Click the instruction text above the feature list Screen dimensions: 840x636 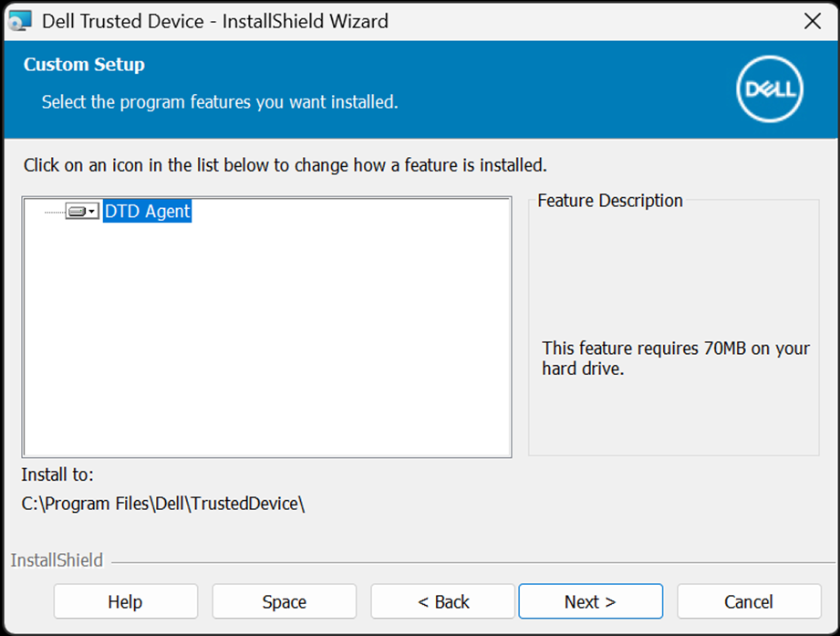click(x=285, y=165)
